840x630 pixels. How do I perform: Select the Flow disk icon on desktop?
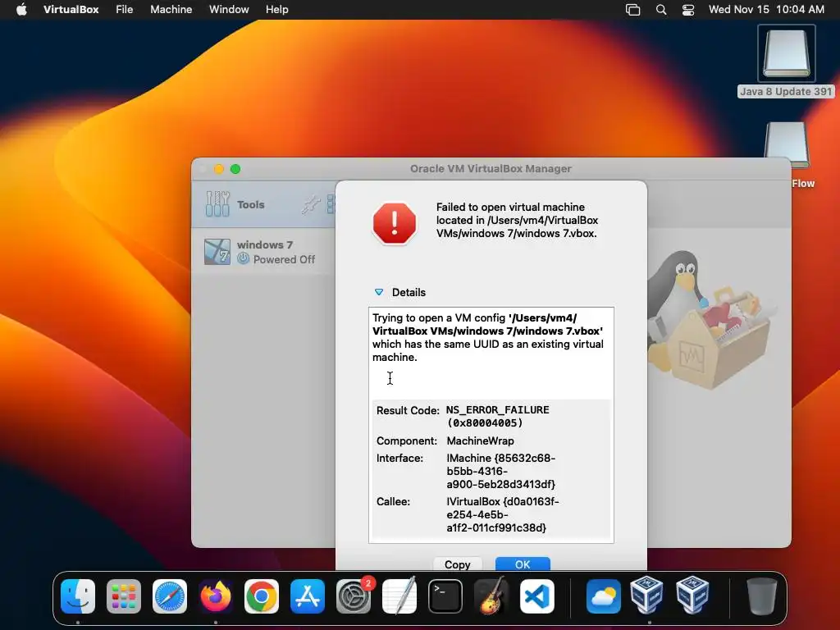point(786,144)
